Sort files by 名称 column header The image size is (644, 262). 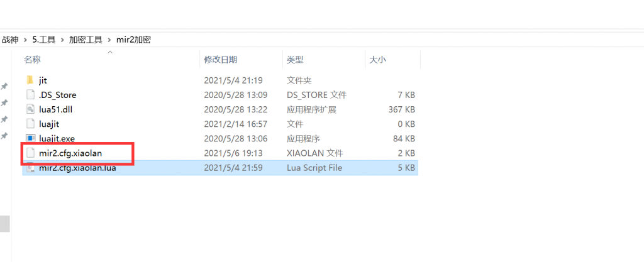32,60
